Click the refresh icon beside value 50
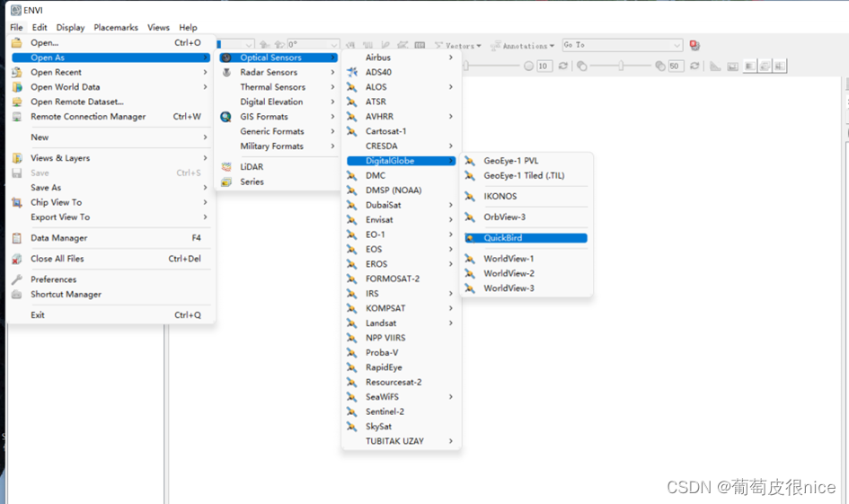 click(x=694, y=66)
